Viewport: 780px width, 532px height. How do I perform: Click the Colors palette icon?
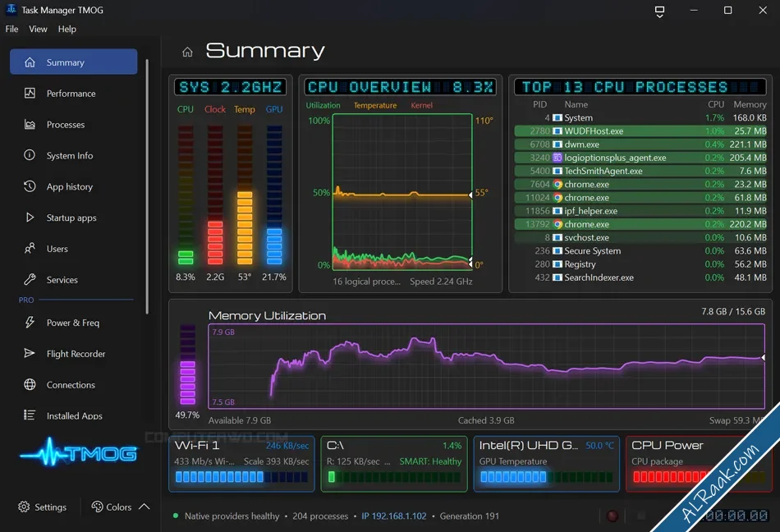click(x=97, y=507)
